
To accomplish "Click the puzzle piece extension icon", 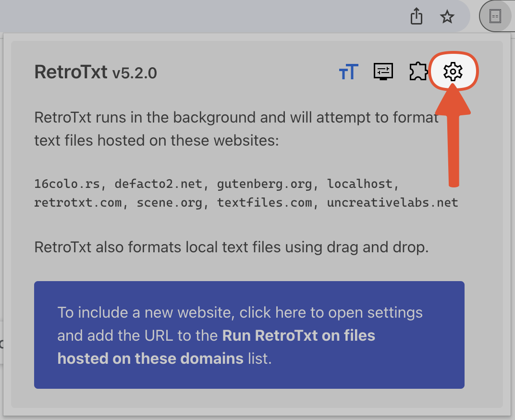I will tap(418, 71).
